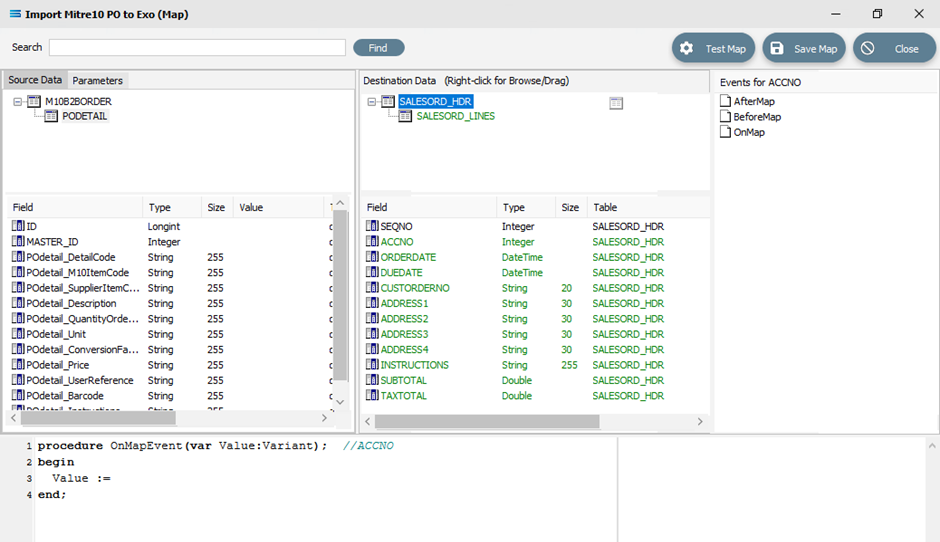Click the field icon beside POdetail_Barcode
This screenshot has height=542, width=940.
(x=18, y=396)
